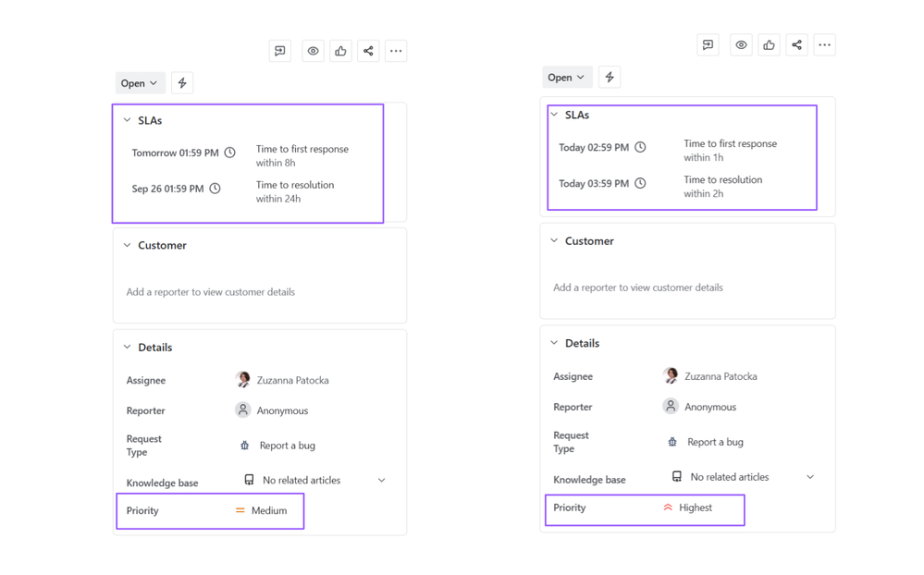Open the three-dots more menu in the left panel
The width and height of the screenshot is (924, 575).
pos(396,51)
